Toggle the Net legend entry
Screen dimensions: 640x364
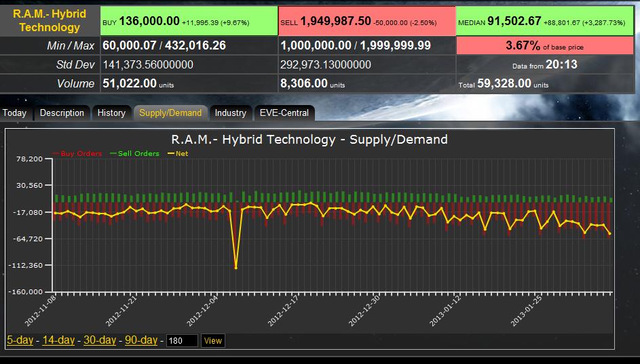tap(178, 154)
